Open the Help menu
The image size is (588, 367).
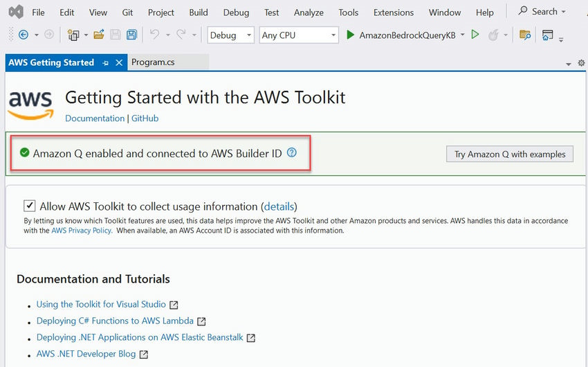tap(484, 12)
